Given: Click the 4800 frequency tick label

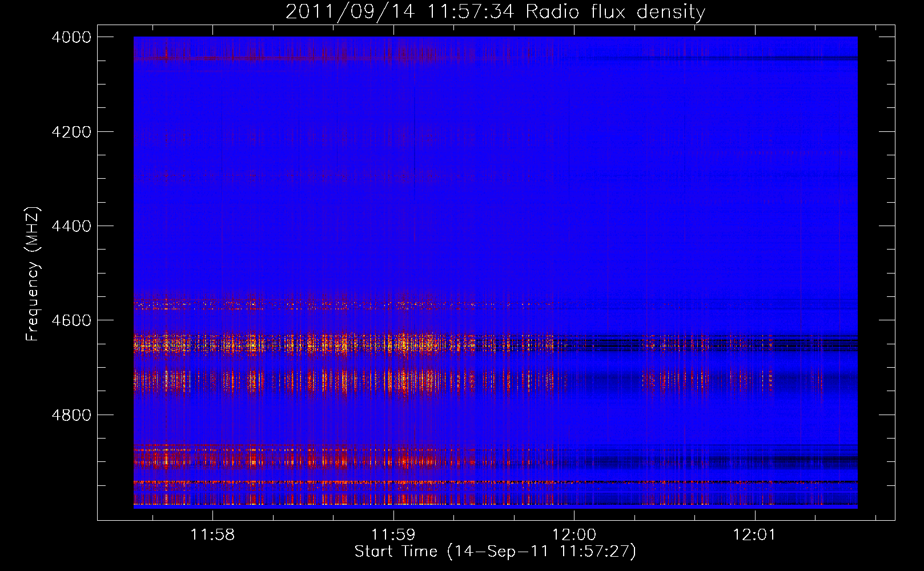Looking at the screenshot, I should tap(71, 415).
